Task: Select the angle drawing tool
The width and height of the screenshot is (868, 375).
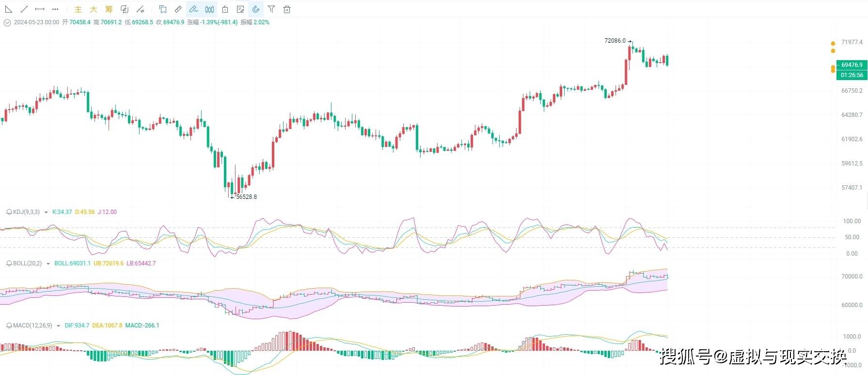Action: click(8, 9)
